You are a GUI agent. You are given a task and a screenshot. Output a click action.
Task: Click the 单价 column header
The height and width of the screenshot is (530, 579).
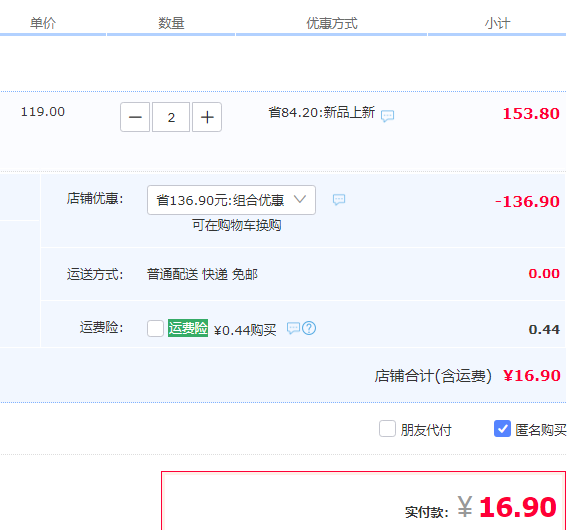click(x=43, y=23)
